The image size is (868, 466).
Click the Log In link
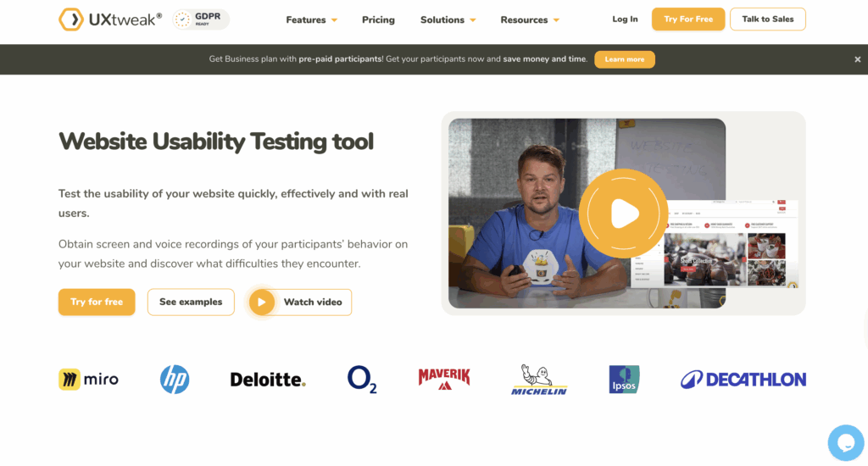tap(625, 19)
